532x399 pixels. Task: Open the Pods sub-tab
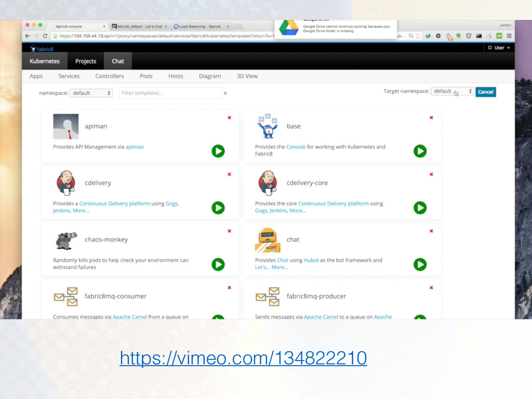(146, 76)
